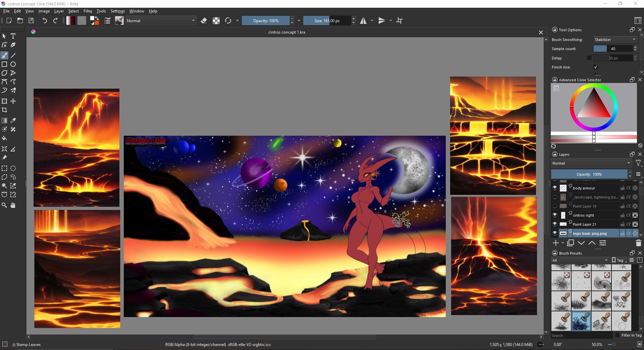Toggle the Delay checkbox

pos(589,58)
